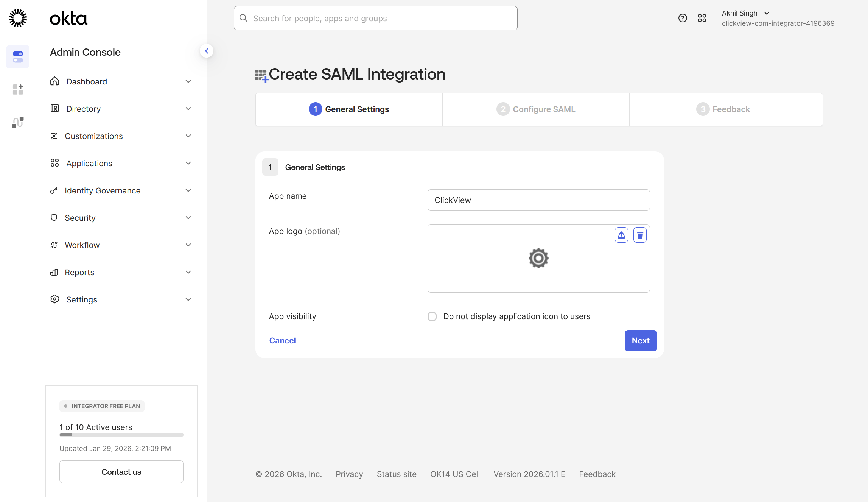
Task: Expand the Workflow menu chevron
Action: [188, 245]
